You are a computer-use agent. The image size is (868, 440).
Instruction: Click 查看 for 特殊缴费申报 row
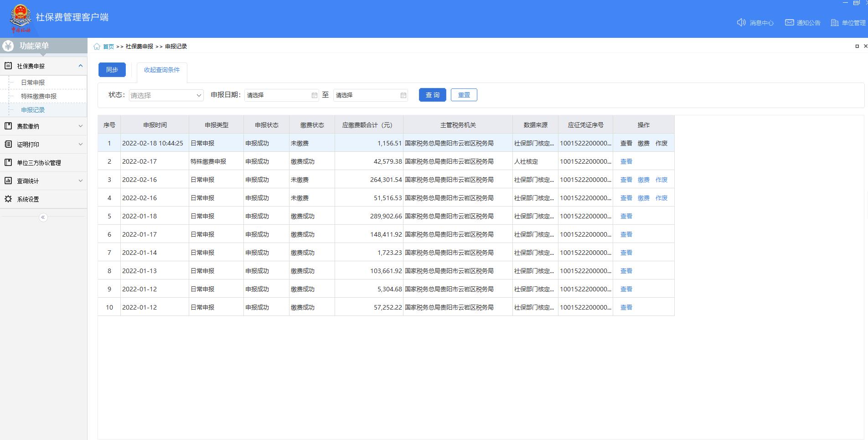[x=626, y=161]
